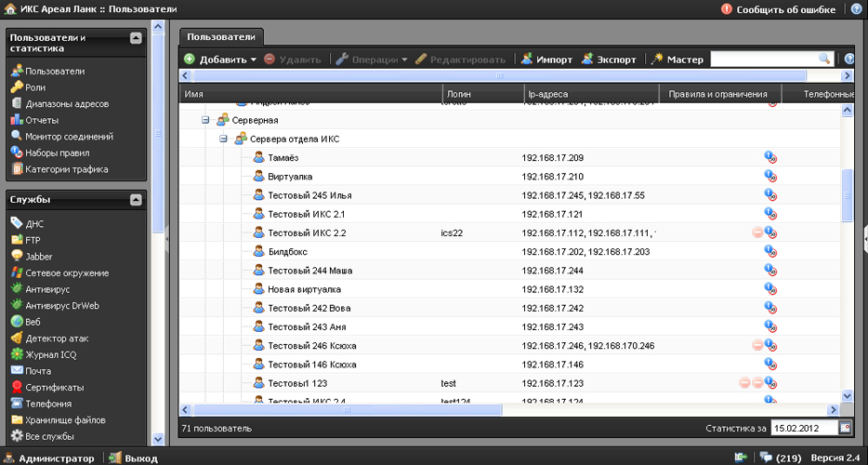The width and height of the screenshot is (868, 465).
Task: Collapse Пользователи и статистика panel
Action: coord(136,38)
